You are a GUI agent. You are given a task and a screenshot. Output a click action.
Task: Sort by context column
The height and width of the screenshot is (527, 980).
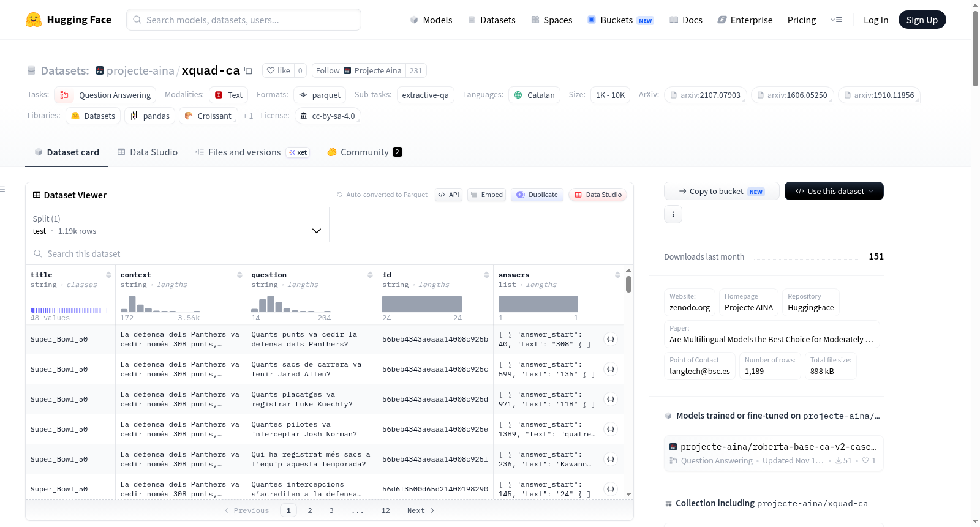tap(239, 275)
